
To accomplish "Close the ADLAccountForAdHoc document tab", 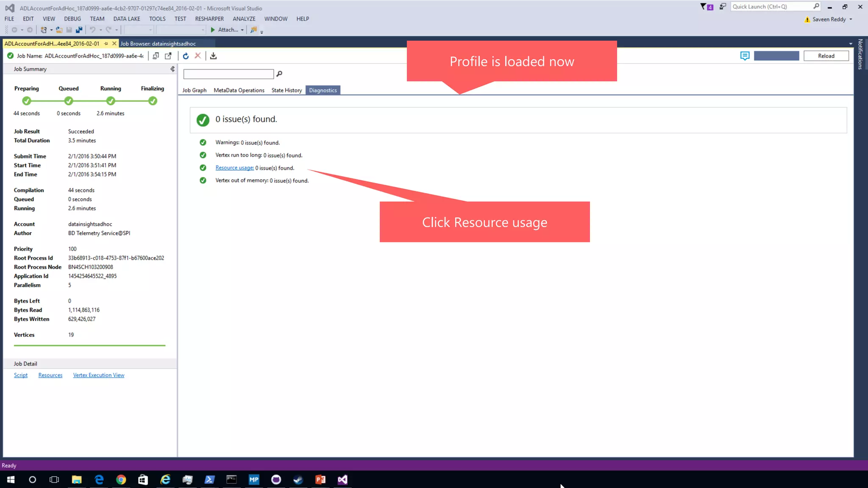I will [x=114, y=44].
